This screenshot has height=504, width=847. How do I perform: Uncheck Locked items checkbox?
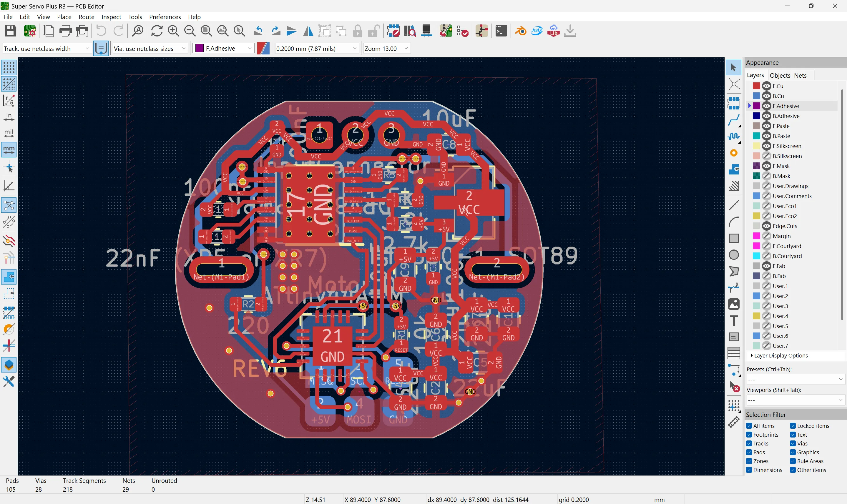pos(793,426)
